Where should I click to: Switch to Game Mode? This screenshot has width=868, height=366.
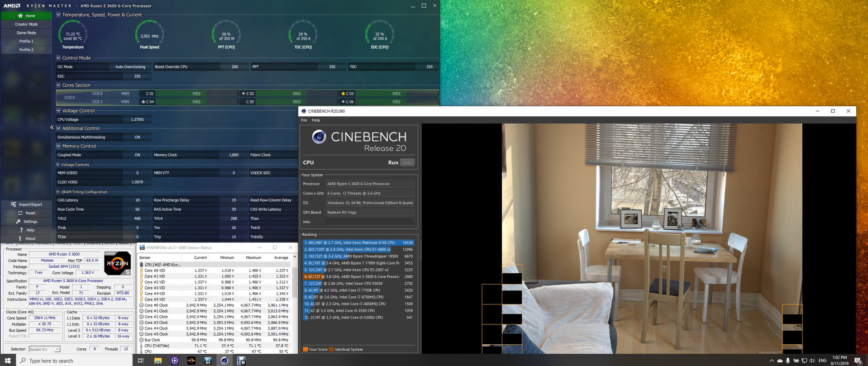(26, 33)
